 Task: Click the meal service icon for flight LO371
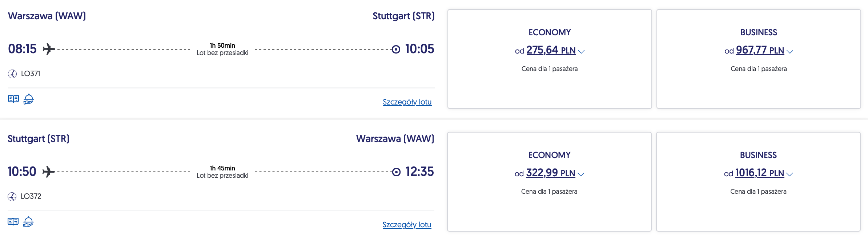pos(29,99)
